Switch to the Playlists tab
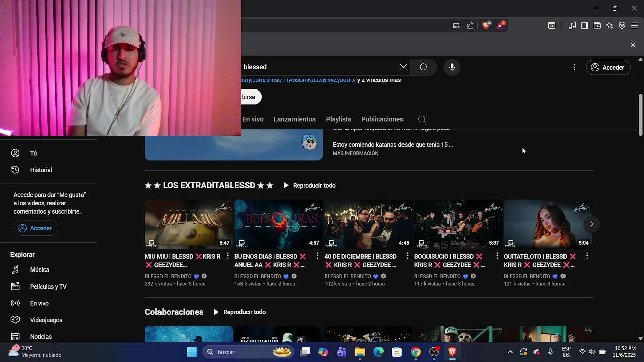The height and width of the screenshot is (362, 644). point(339,119)
